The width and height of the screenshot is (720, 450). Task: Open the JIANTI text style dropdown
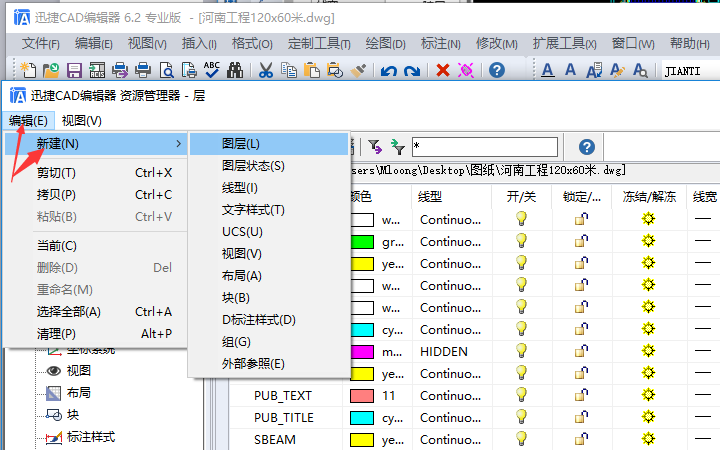click(x=690, y=71)
